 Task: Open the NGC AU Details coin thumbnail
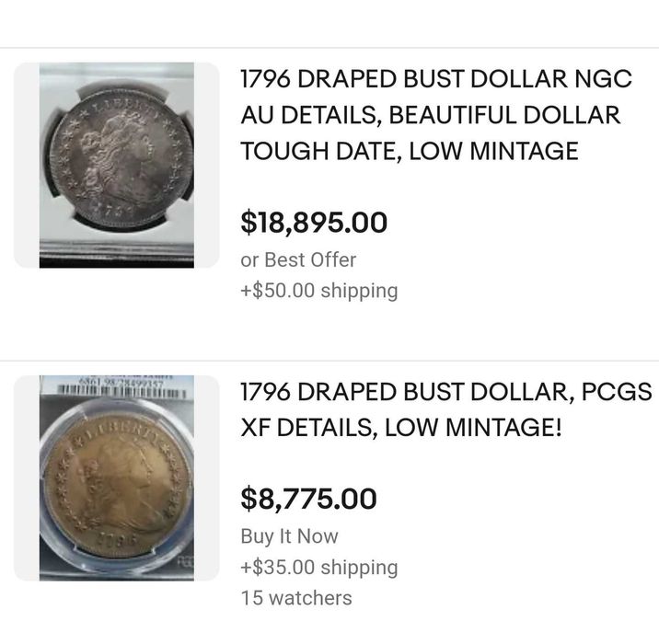(x=117, y=166)
